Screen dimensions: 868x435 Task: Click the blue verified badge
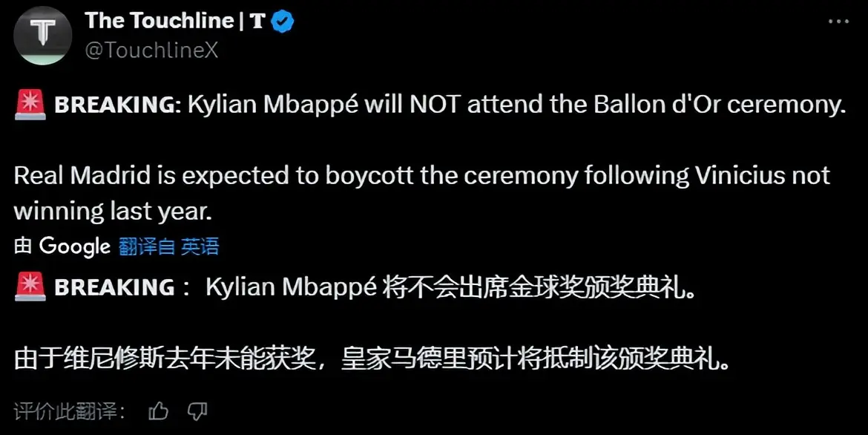coord(283,22)
